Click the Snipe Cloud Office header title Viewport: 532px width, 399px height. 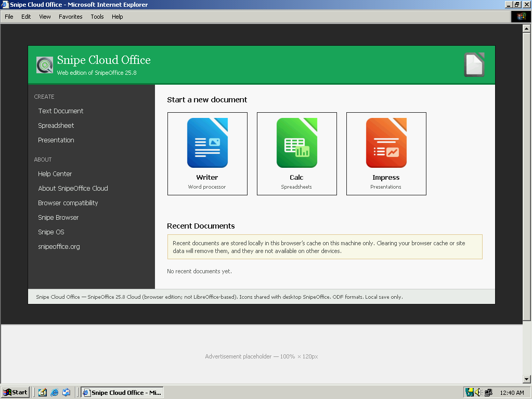point(104,60)
